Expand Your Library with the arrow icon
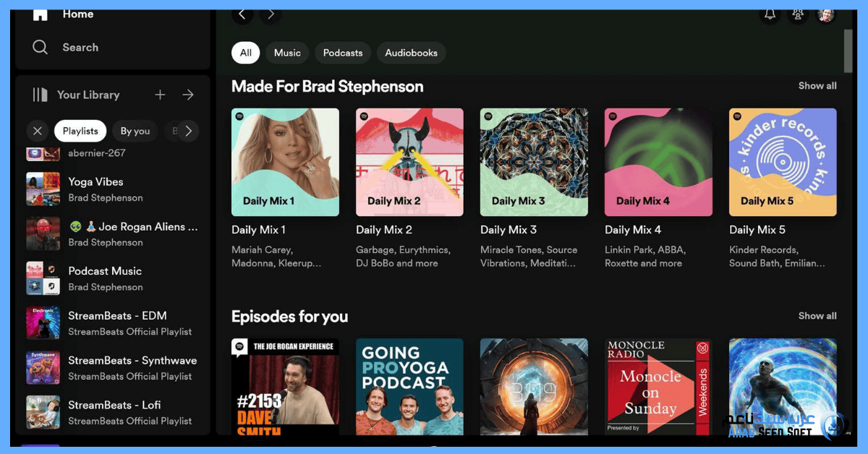868x454 pixels. pyautogui.click(x=188, y=95)
